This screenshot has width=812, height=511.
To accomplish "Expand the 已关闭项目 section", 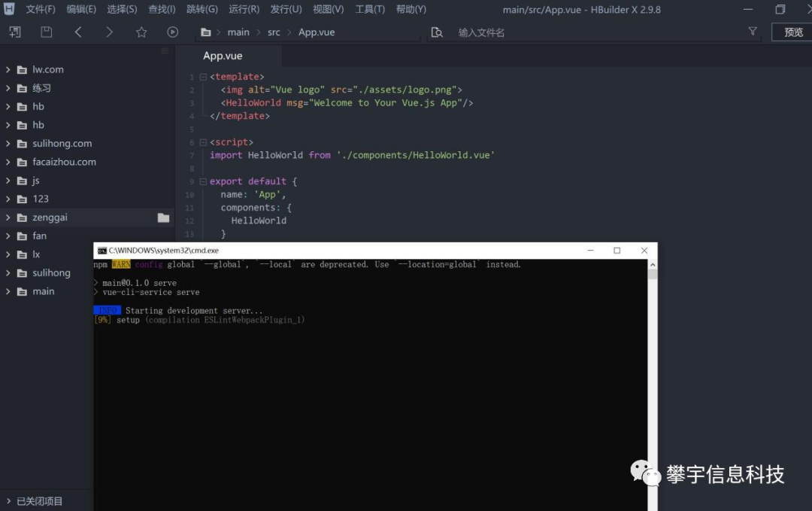I will click(8, 501).
